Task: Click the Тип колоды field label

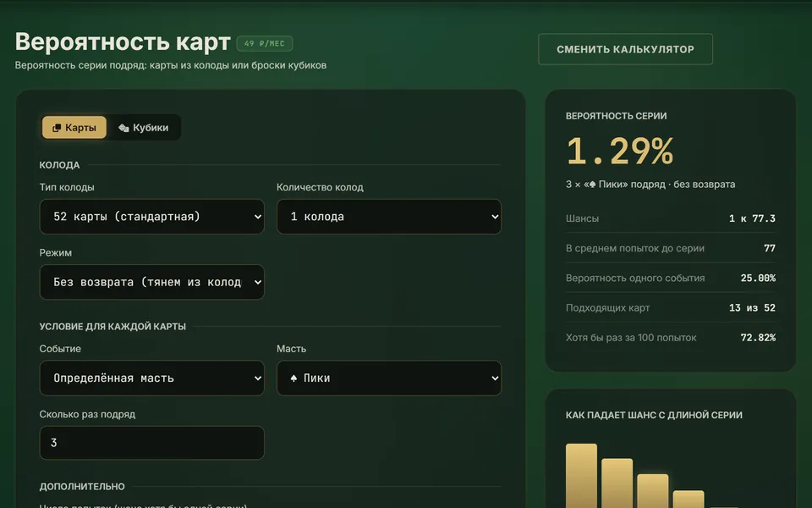Action: 67,187
